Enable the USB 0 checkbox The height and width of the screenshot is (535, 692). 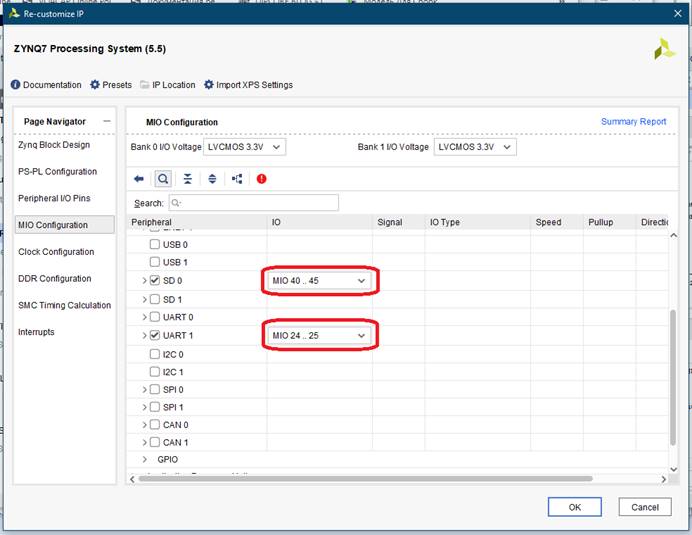[x=155, y=244]
